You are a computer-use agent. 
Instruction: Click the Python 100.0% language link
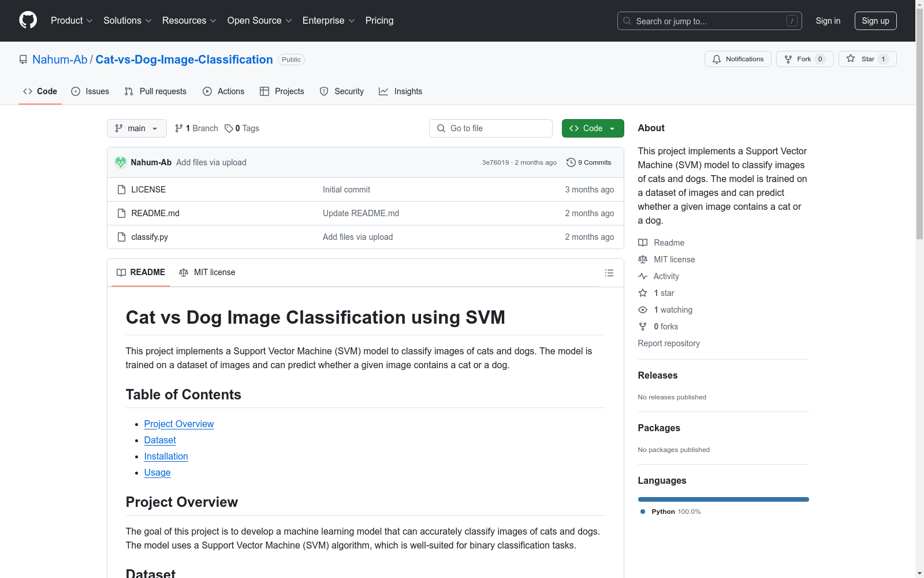tap(670, 512)
